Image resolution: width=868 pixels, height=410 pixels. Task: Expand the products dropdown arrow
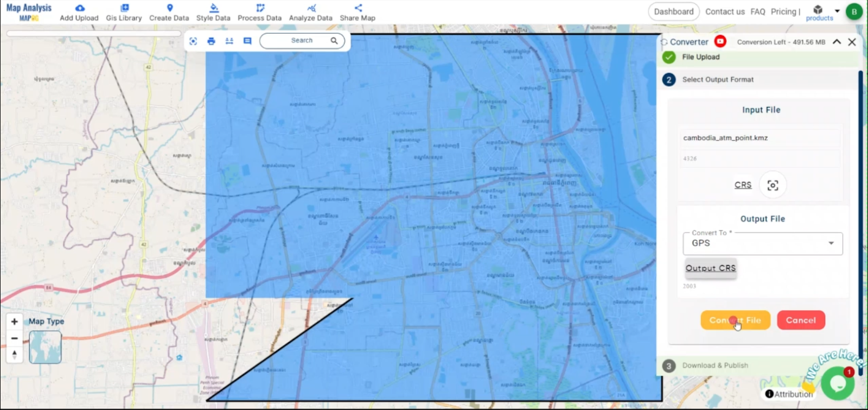click(x=837, y=11)
